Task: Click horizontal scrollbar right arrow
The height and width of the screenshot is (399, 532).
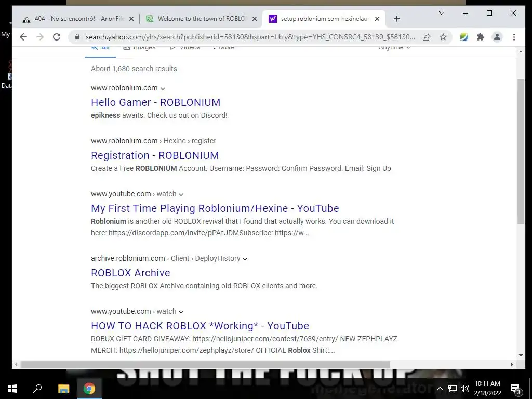Action: [512, 364]
